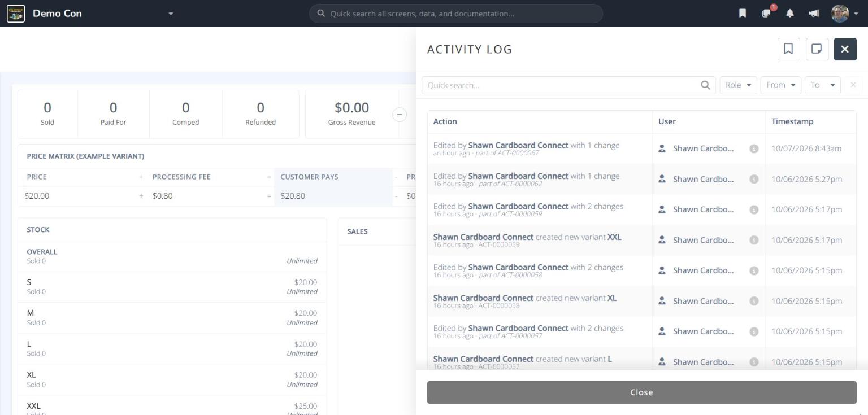Open the user profile avatar menu
This screenshot has width=868, height=415.
(x=840, y=14)
